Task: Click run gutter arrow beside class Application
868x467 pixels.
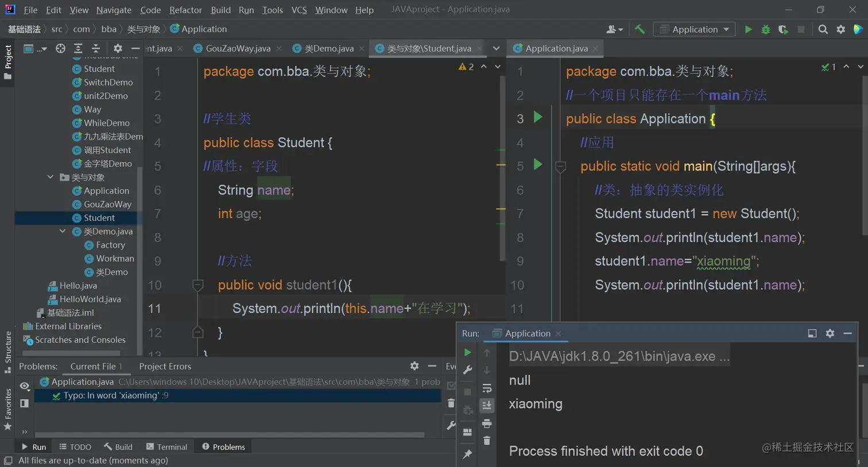Action: [x=538, y=117]
